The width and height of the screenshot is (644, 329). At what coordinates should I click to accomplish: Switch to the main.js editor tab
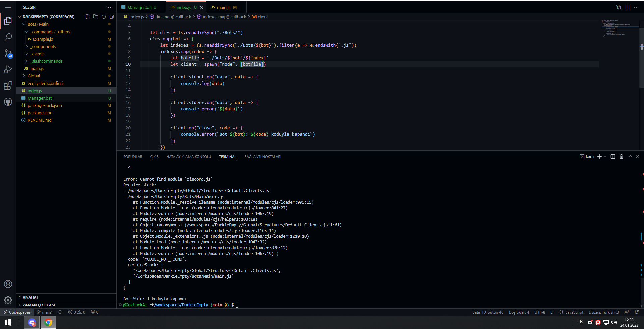coord(223,7)
